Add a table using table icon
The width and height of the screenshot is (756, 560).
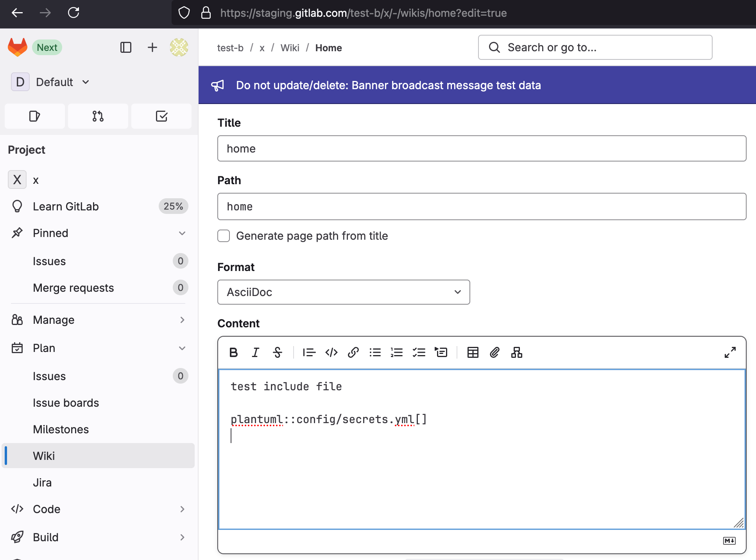click(x=473, y=352)
